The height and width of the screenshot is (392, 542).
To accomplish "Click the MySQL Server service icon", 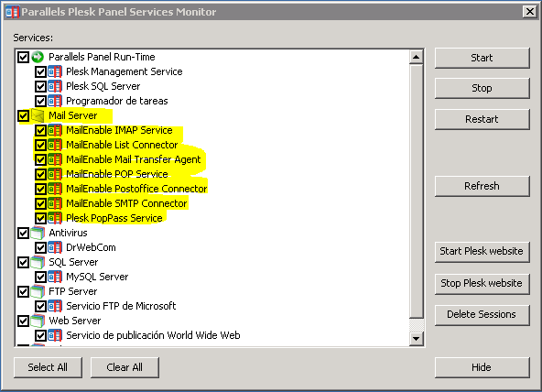I will coord(55,277).
